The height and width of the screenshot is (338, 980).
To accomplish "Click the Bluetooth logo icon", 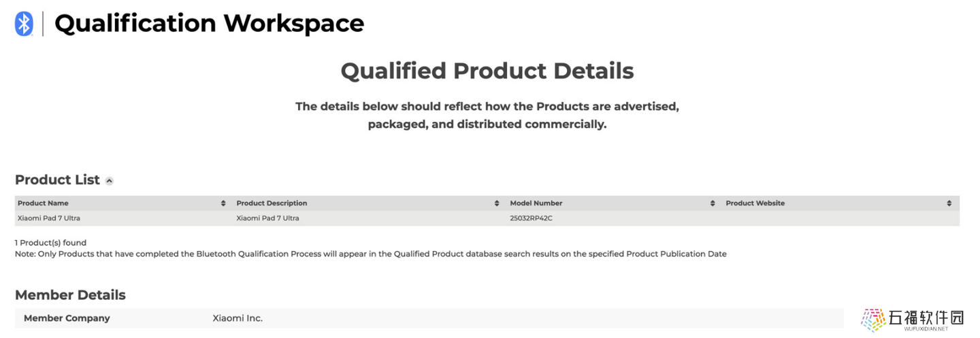I will tap(24, 24).
